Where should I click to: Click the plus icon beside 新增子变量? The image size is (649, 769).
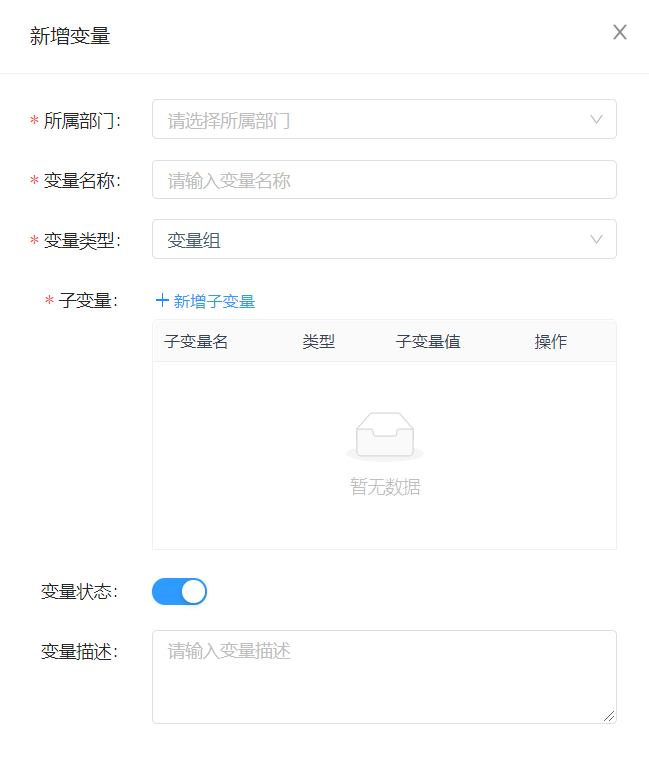[x=162, y=300]
